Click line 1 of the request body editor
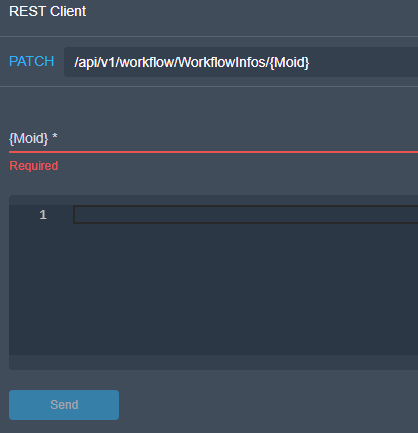Screen dimensions: 418x433 [x=246, y=215]
